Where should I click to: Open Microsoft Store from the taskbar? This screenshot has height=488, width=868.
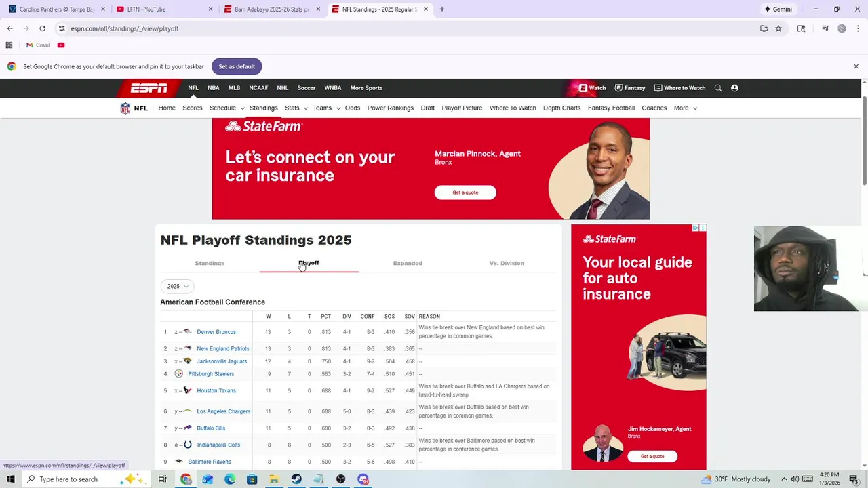[x=252, y=479]
